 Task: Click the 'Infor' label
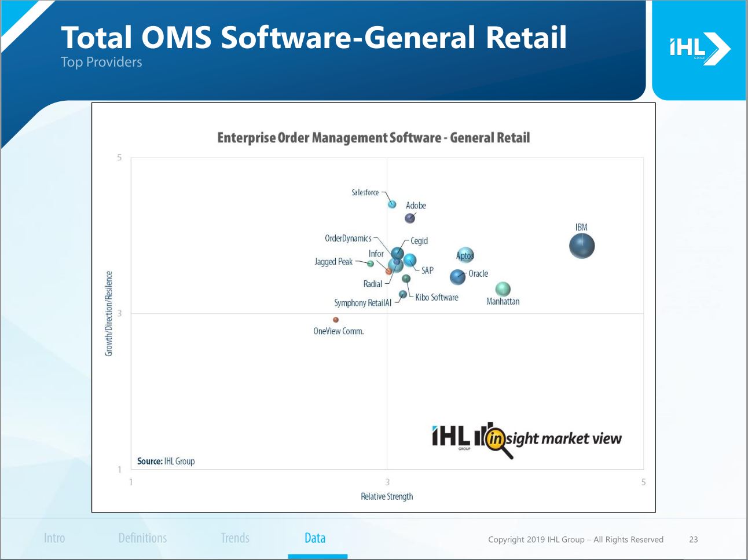point(376,254)
